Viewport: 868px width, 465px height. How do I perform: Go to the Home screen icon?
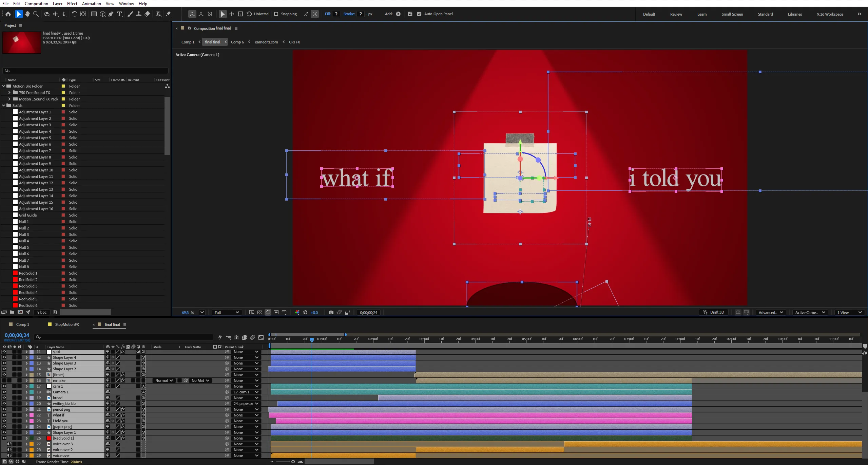point(8,14)
